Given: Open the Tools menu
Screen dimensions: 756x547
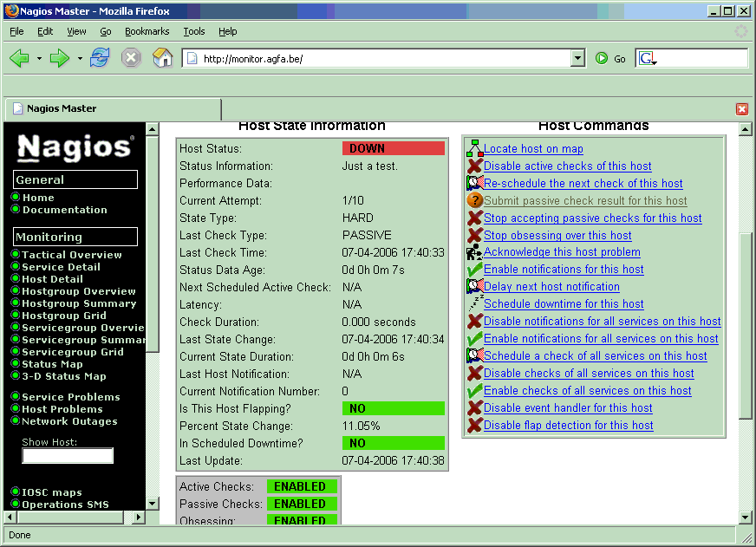Looking at the screenshot, I should (x=194, y=31).
